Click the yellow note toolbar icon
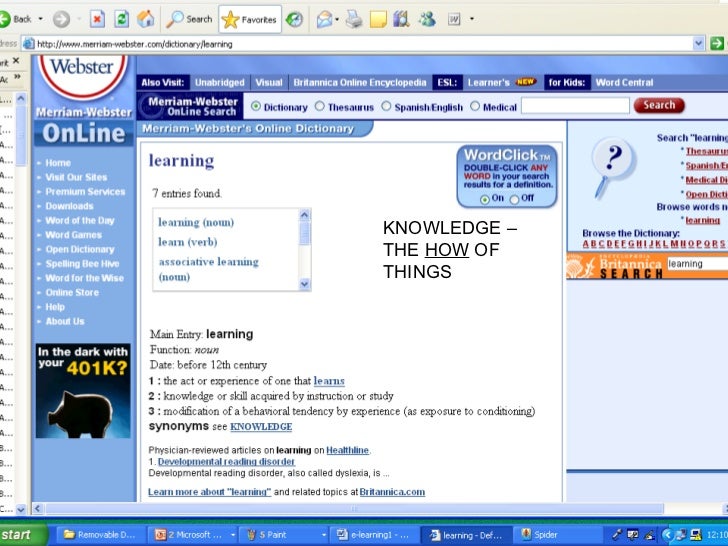Image resolution: width=728 pixels, height=546 pixels. pyautogui.click(x=378, y=20)
